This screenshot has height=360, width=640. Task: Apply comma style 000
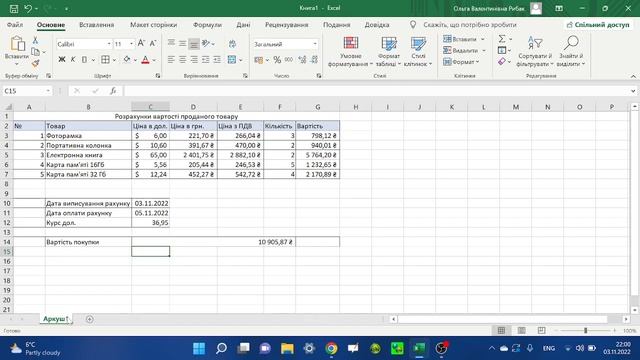[x=289, y=60]
